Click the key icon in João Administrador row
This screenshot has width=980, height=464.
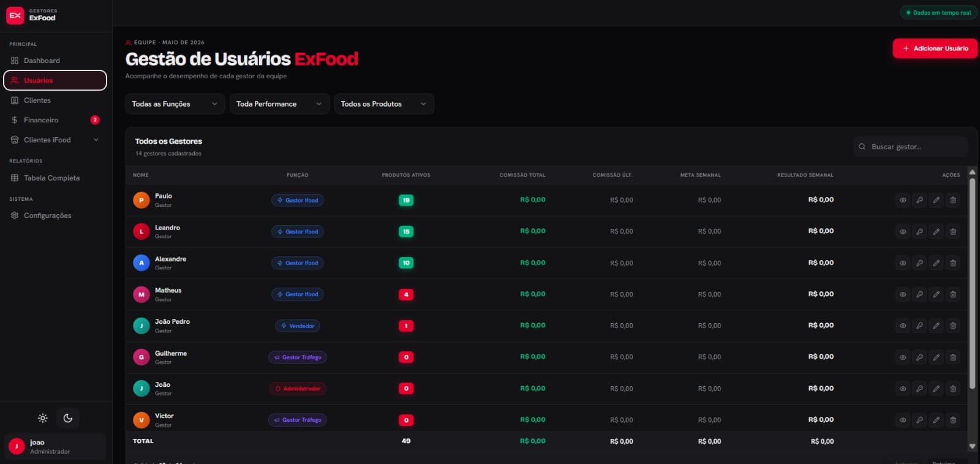click(919, 389)
